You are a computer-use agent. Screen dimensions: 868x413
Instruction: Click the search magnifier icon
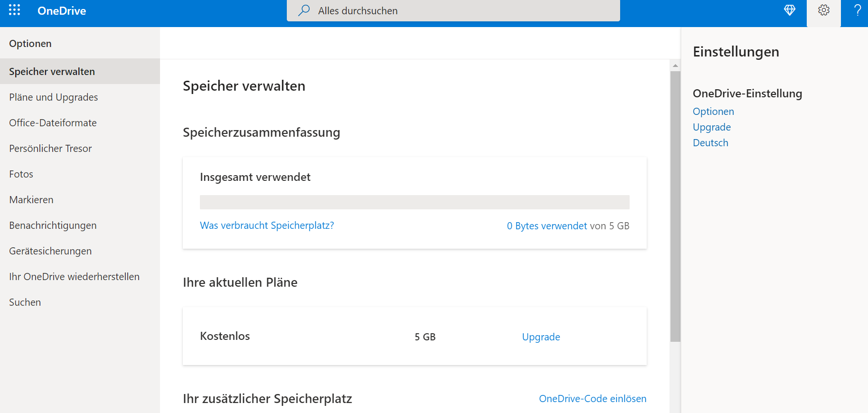tap(304, 10)
